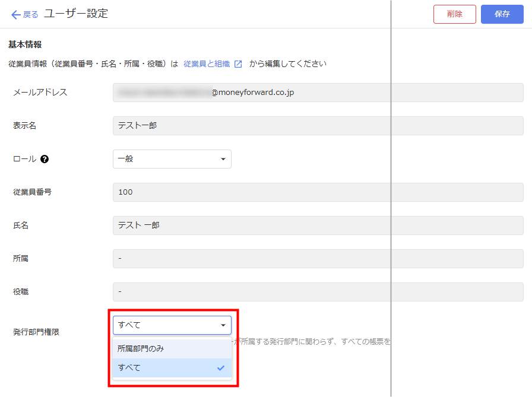
Task: Go back via the 戻る link text
Action: (x=31, y=14)
